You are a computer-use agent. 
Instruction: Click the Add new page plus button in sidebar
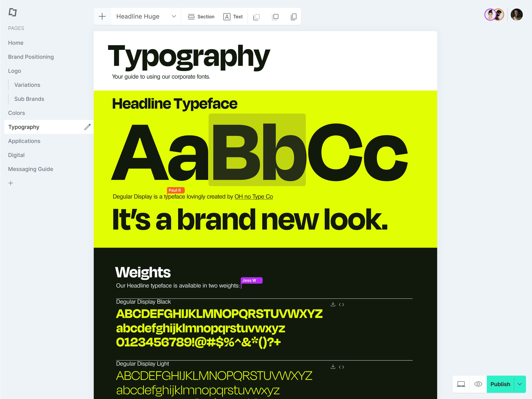click(11, 183)
